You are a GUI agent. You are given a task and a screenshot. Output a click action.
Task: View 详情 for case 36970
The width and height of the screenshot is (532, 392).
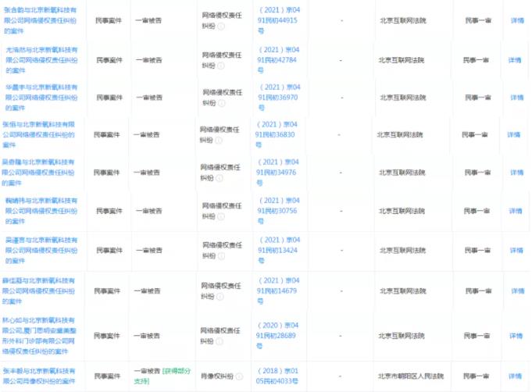(x=516, y=98)
